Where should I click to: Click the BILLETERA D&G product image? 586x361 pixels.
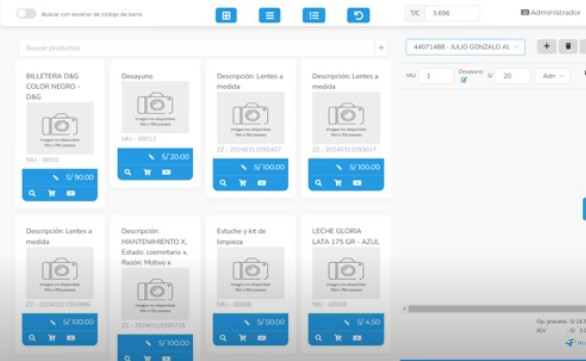60,128
